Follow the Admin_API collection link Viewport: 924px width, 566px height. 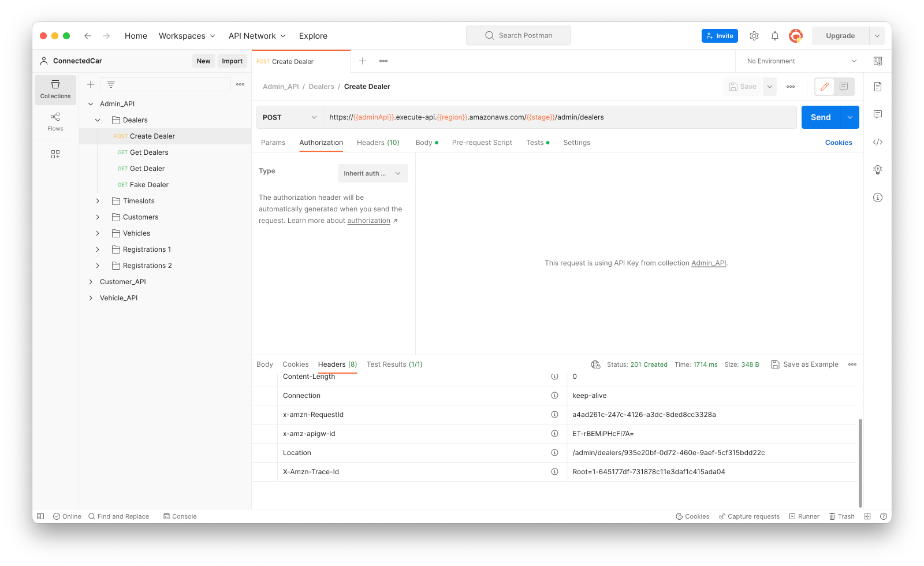709,263
